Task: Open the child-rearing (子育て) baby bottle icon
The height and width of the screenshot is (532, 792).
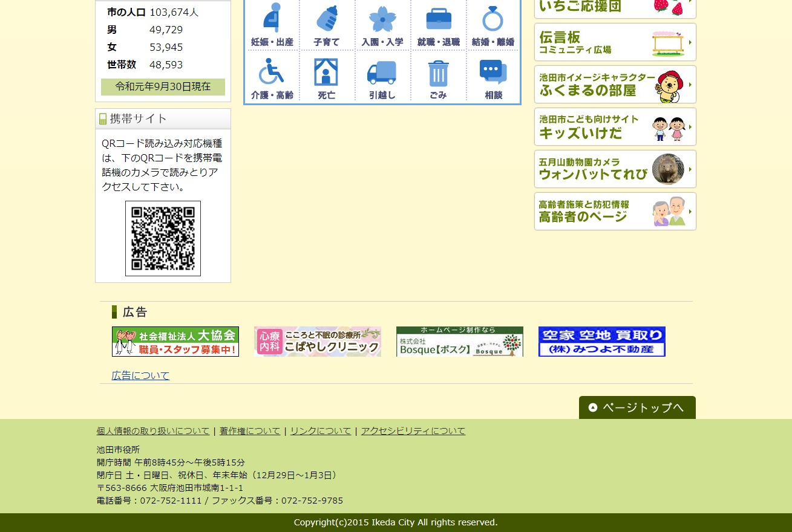Action: [327, 24]
